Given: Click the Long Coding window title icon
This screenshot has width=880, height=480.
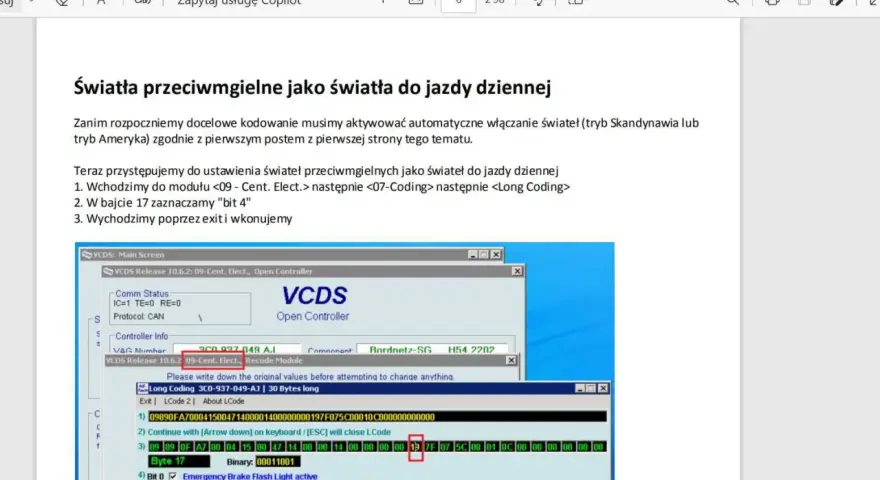Looking at the screenshot, I should [143, 388].
